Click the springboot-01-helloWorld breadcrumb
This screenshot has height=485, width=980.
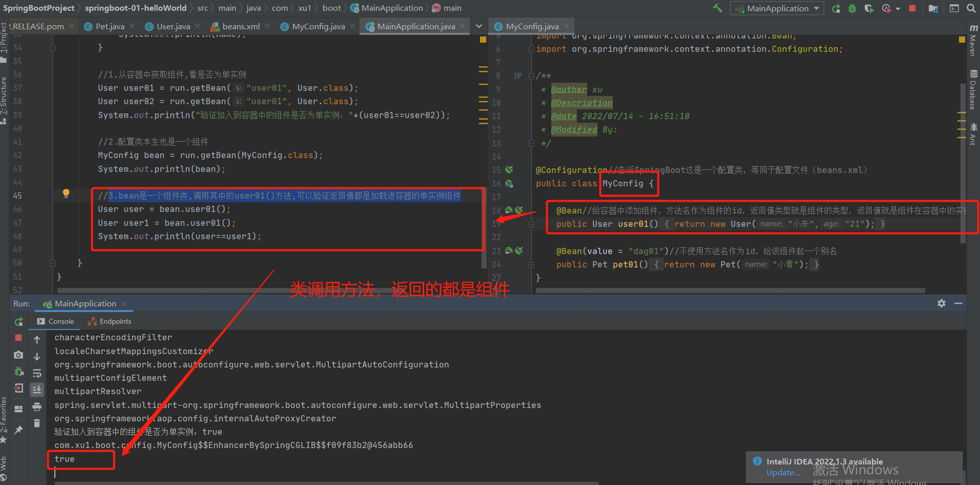point(136,8)
